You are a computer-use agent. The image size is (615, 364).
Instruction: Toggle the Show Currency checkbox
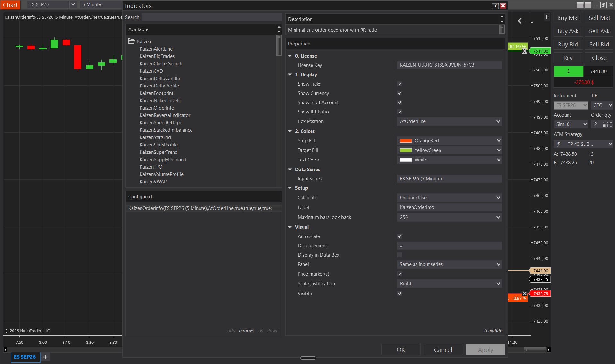pyautogui.click(x=399, y=93)
